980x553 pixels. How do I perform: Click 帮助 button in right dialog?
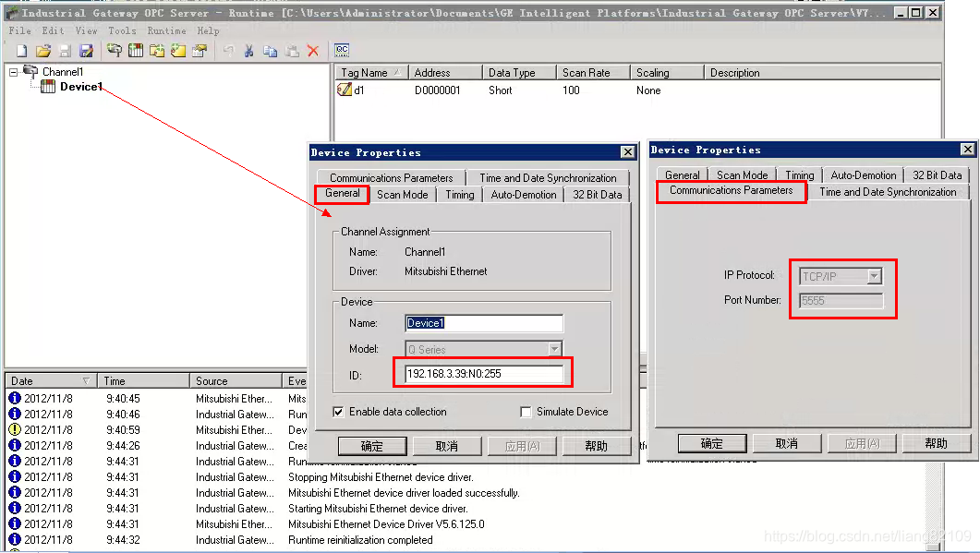tap(937, 444)
